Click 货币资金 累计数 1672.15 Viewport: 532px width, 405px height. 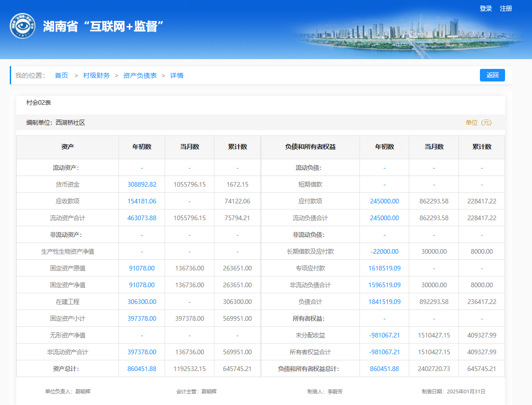coord(238,184)
